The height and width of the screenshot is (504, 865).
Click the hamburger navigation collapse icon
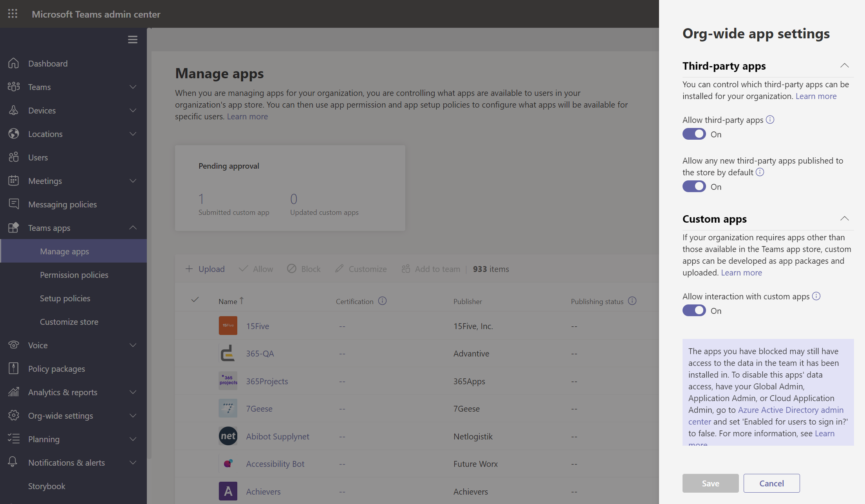pos(132,40)
